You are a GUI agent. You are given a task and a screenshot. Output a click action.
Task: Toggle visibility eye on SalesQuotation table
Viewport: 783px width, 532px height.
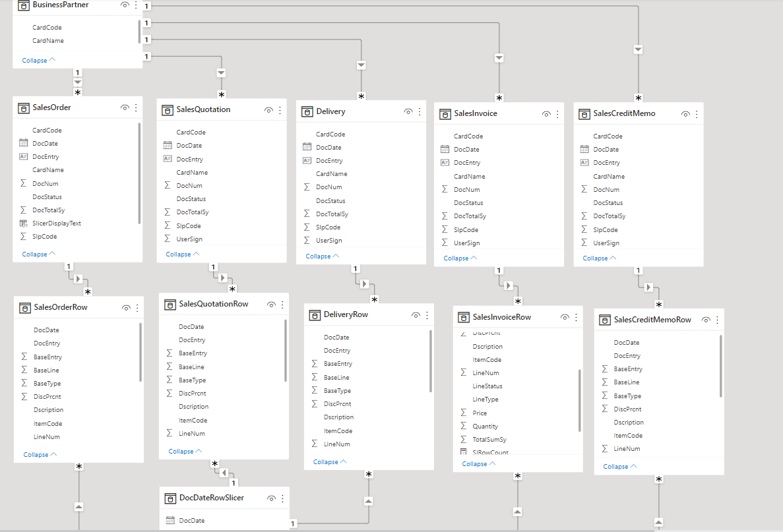click(x=268, y=110)
